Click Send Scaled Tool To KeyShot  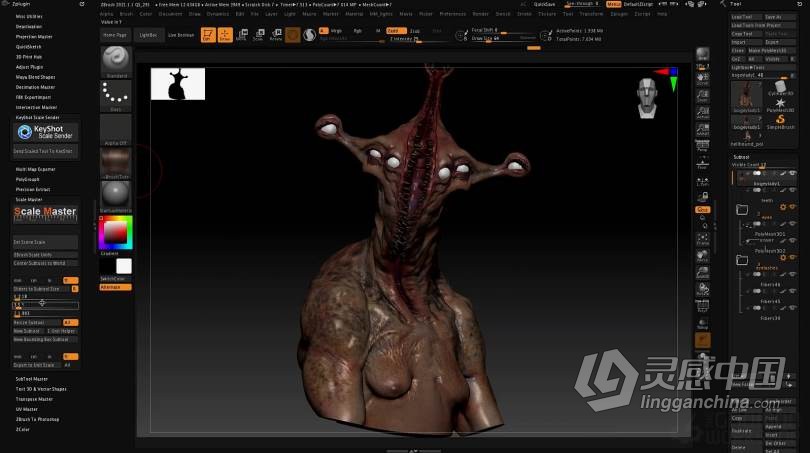tap(45, 151)
